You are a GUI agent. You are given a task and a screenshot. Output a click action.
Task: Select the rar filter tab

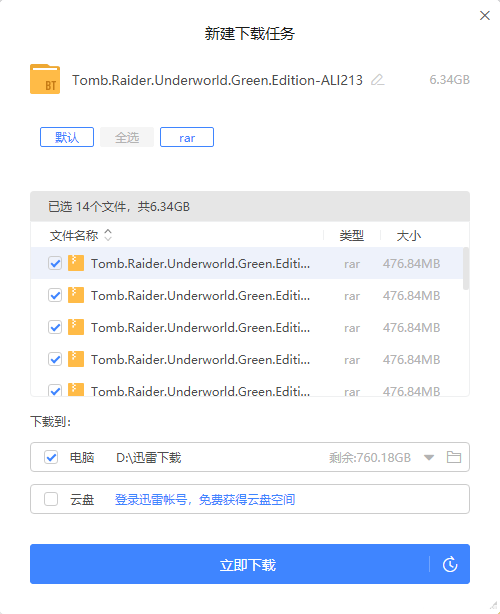pos(187,137)
